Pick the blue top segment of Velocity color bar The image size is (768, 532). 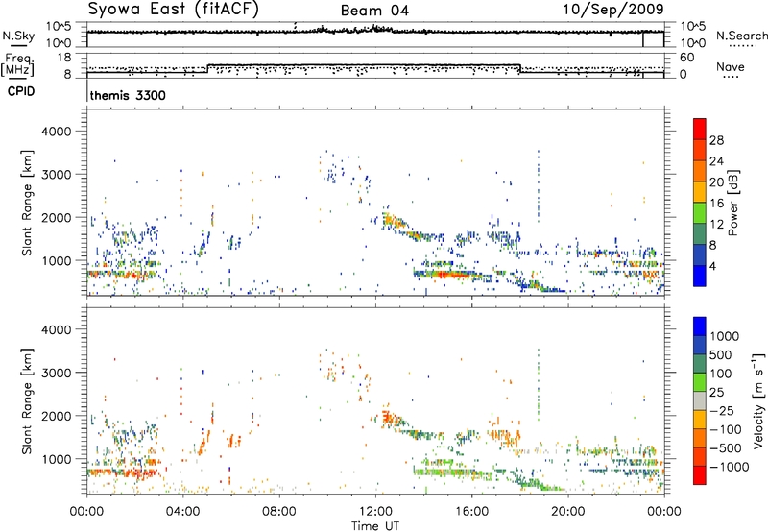click(700, 326)
